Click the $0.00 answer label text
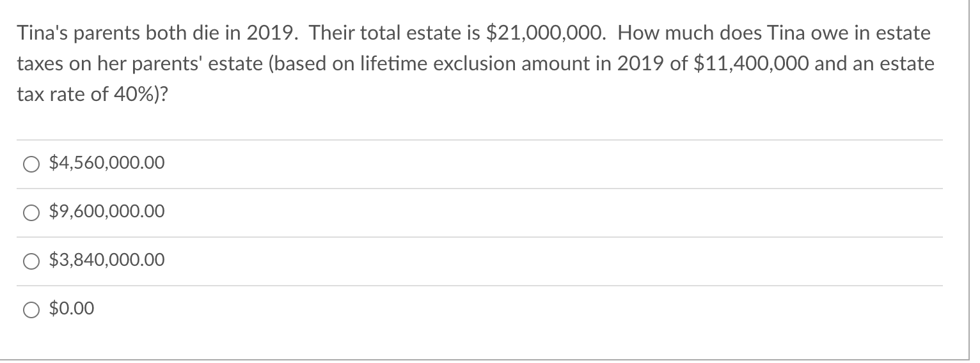Image resolution: width=980 pixels, height=363 pixels. [x=72, y=309]
